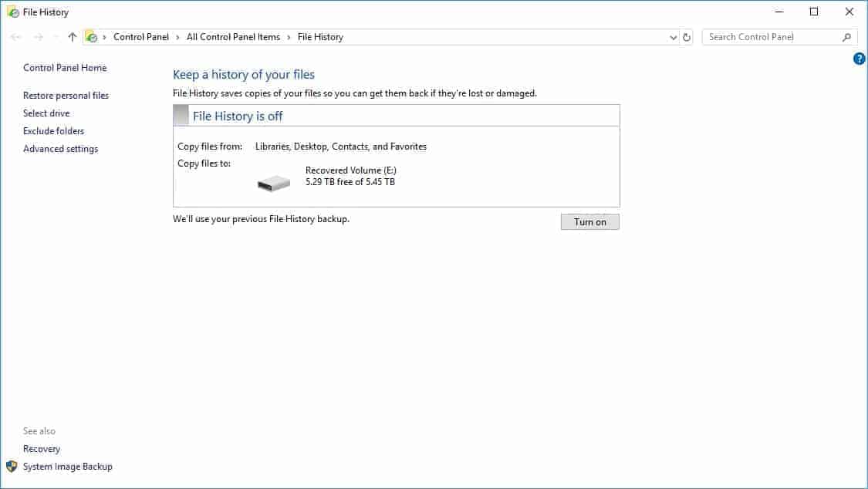This screenshot has height=489, width=868.
Task: Open Control Panel Home
Action: 65,67
